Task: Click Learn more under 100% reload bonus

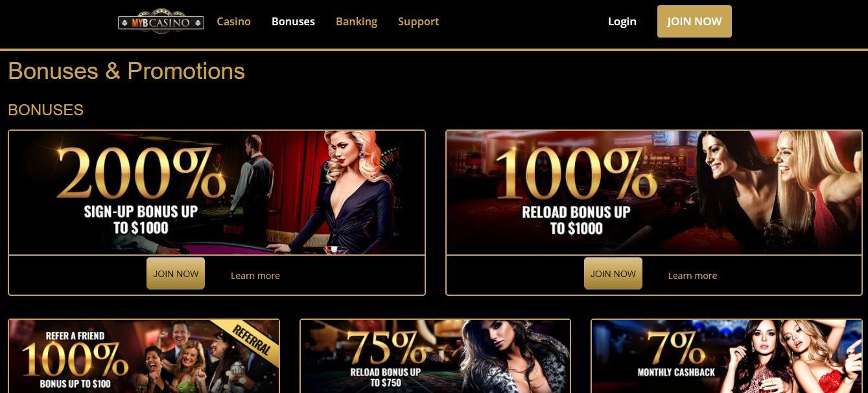Action: [692, 276]
